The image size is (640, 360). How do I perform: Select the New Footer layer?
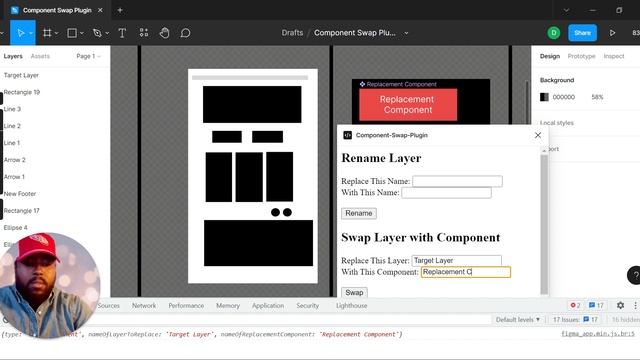(20, 194)
